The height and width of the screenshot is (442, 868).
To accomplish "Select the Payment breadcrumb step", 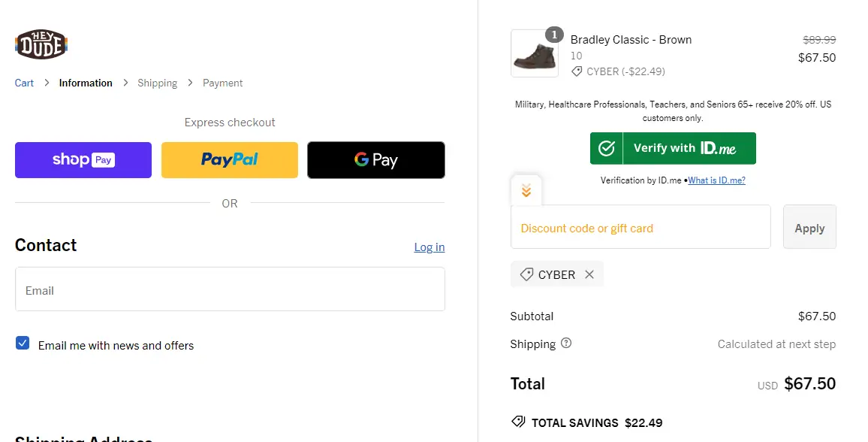I will coord(223,83).
